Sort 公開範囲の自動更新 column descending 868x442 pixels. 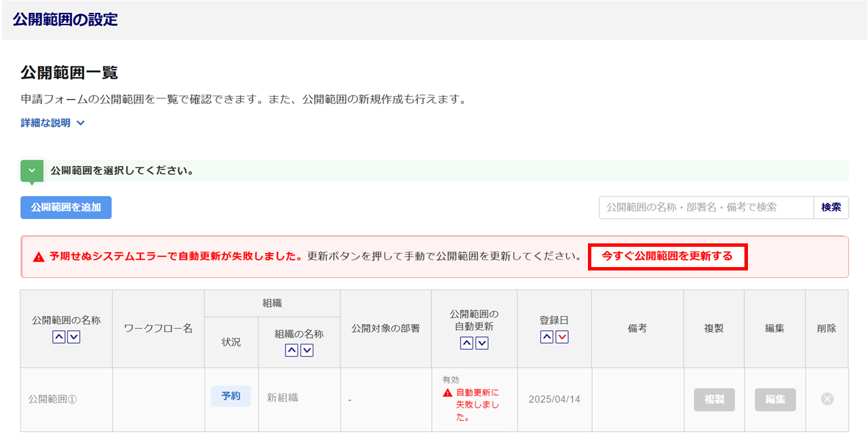pos(481,343)
